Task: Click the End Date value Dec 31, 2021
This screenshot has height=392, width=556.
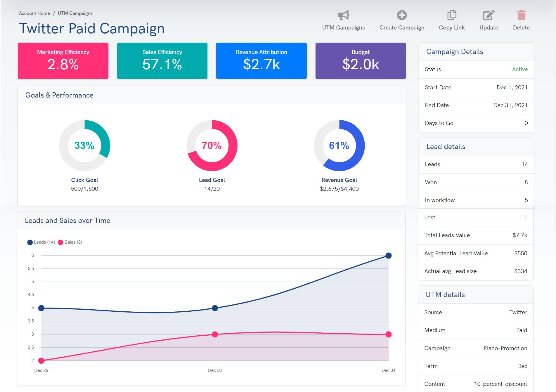Action: 510,105
